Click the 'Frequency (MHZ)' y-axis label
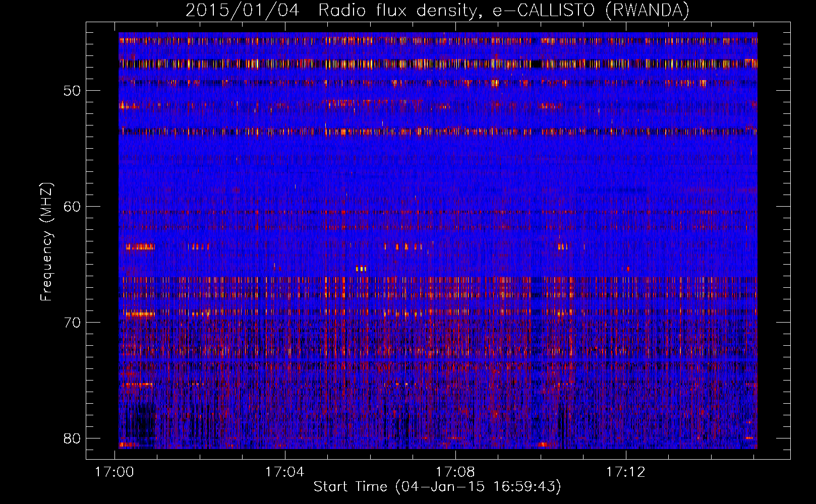Viewport: 816px width, 504px height. tap(46, 241)
